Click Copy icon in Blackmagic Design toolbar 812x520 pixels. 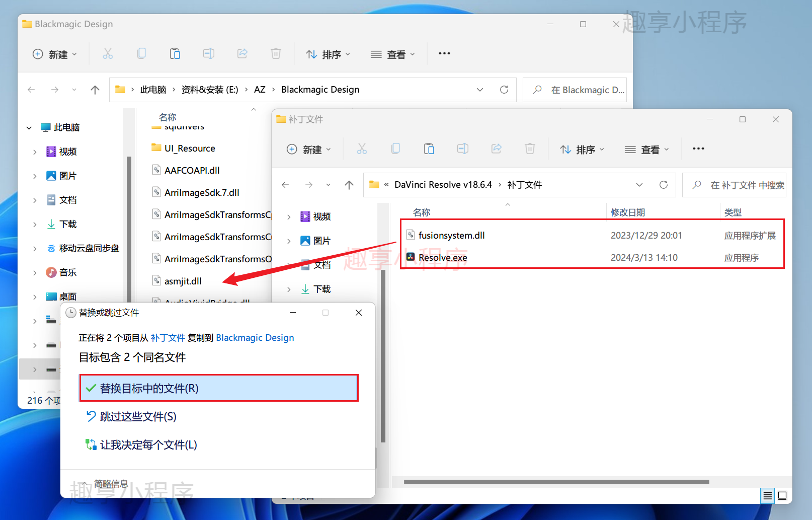pyautogui.click(x=142, y=53)
